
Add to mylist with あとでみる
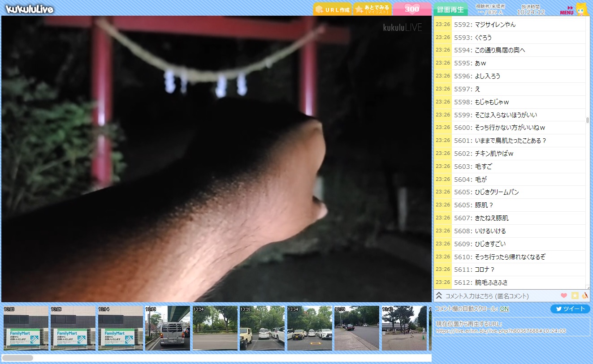(372, 9)
